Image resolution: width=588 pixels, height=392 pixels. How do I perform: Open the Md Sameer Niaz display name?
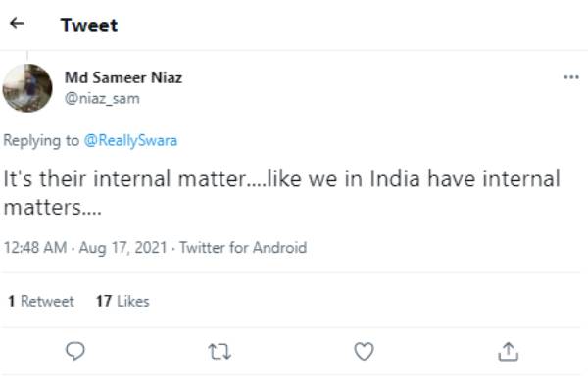[x=123, y=77]
